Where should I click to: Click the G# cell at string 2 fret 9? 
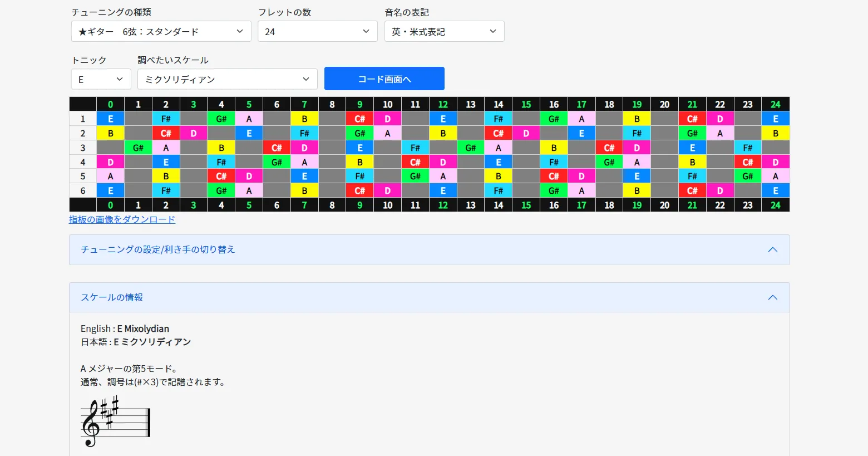pos(359,133)
